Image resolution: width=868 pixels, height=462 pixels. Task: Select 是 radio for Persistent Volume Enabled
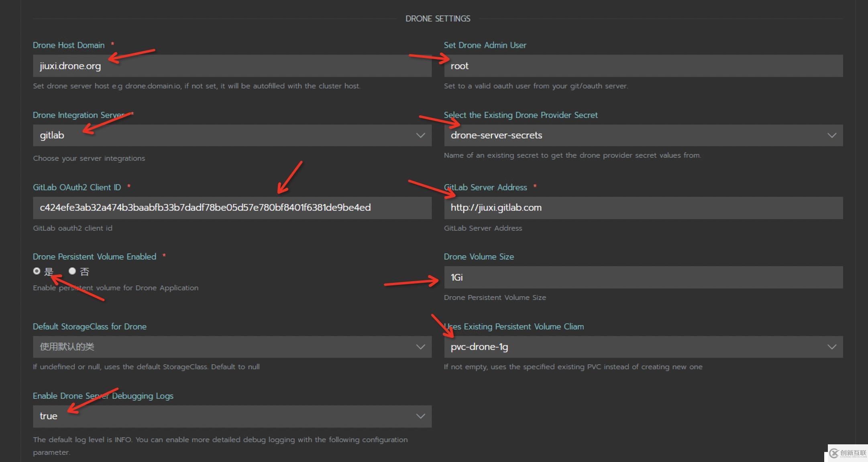pyautogui.click(x=37, y=271)
